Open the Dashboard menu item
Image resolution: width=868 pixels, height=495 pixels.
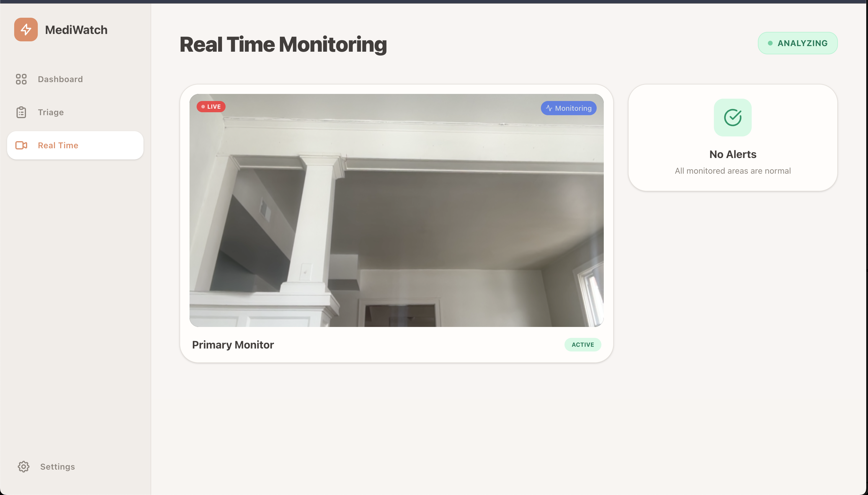click(x=60, y=79)
